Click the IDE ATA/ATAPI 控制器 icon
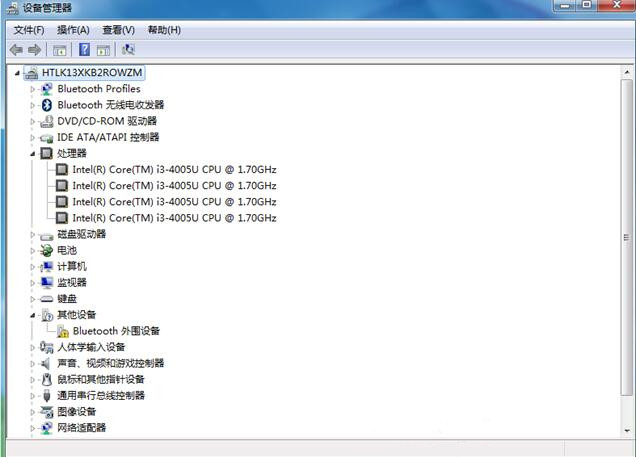 pos(47,138)
